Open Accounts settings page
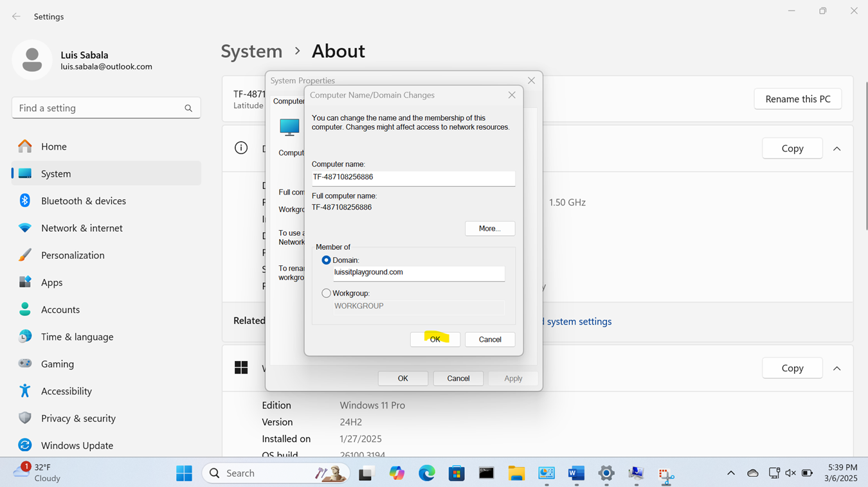868x487 pixels. click(106, 310)
